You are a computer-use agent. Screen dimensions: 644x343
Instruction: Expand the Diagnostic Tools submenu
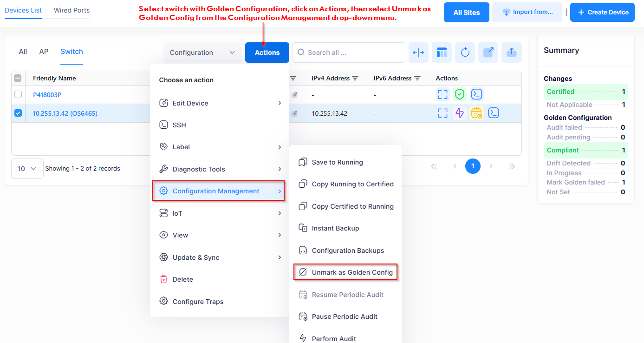point(219,169)
